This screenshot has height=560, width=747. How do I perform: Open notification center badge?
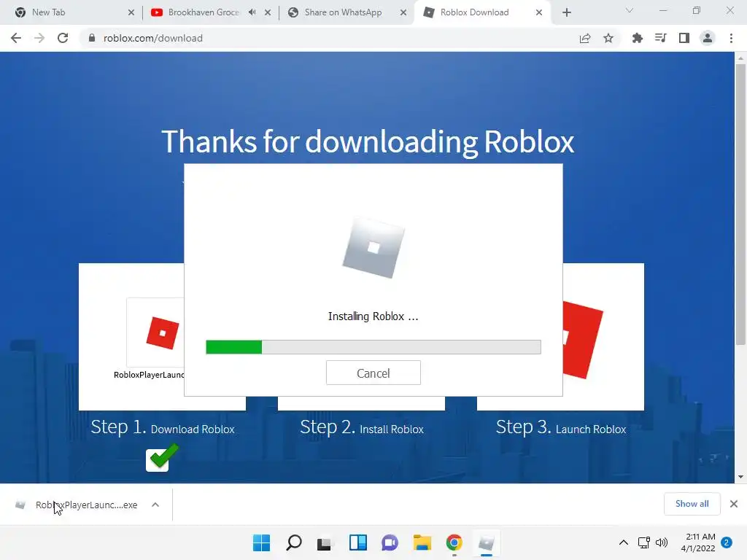click(x=727, y=542)
